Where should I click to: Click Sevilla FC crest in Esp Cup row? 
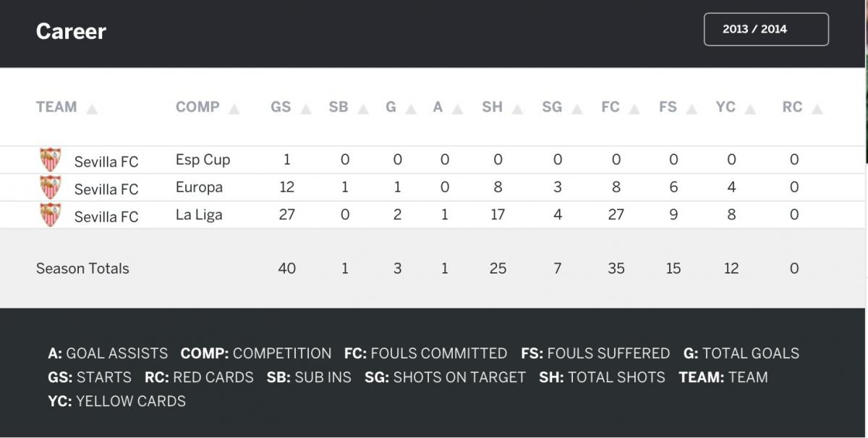(x=51, y=160)
